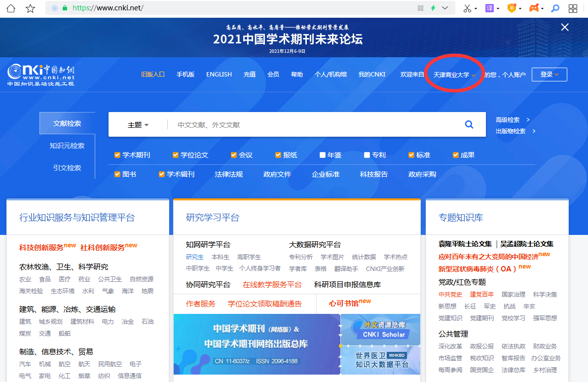
Task: Click the CNKI logo
Action: (x=41, y=75)
